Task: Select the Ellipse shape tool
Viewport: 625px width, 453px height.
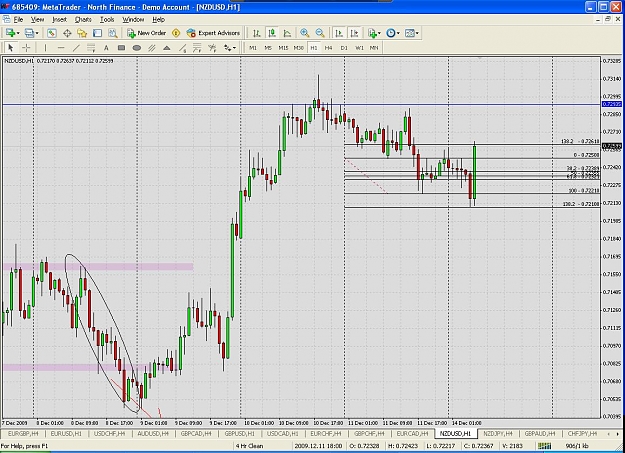Action: pos(136,48)
